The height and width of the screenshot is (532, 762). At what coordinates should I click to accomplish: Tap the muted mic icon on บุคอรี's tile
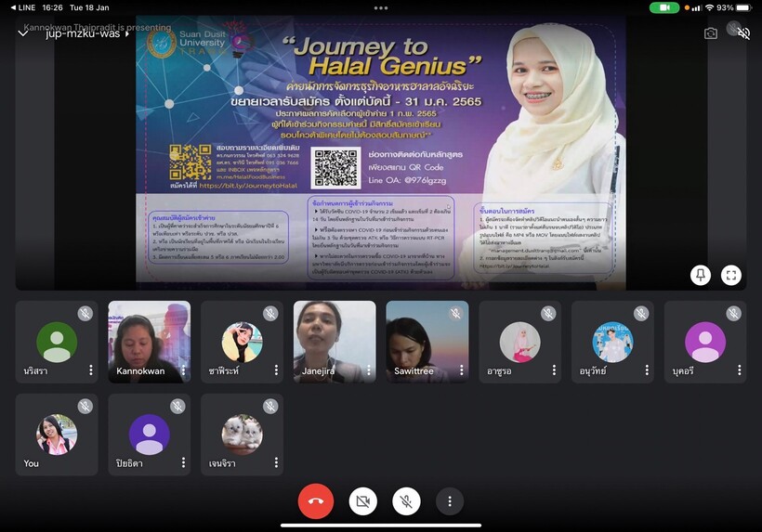click(x=734, y=314)
